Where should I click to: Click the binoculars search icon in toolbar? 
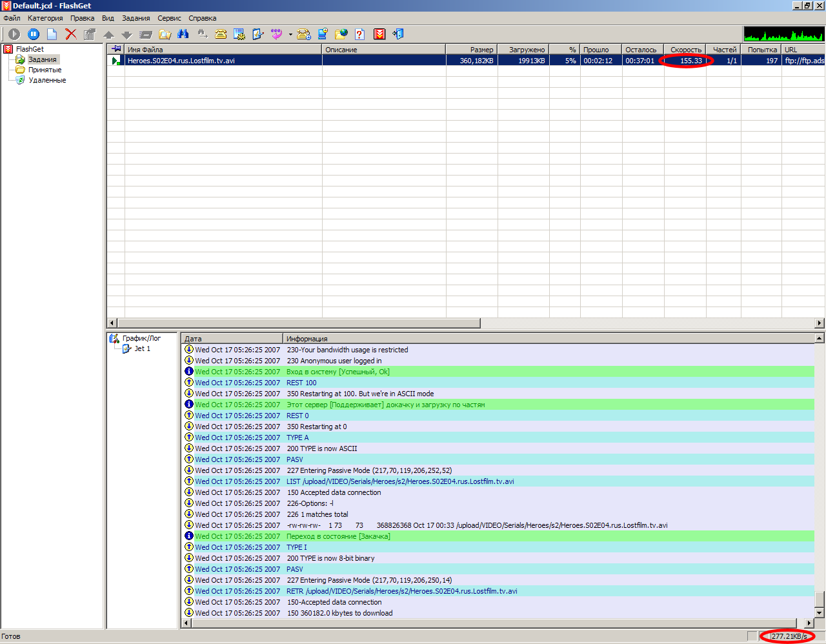tap(183, 34)
